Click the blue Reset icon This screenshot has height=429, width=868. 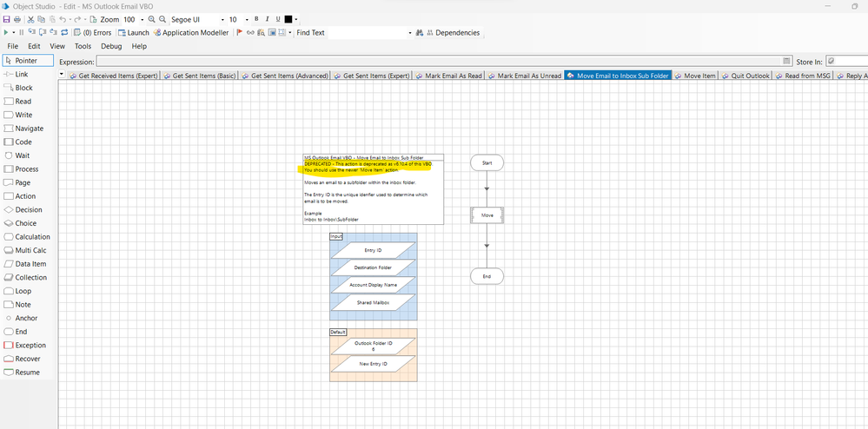coord(64,33)
